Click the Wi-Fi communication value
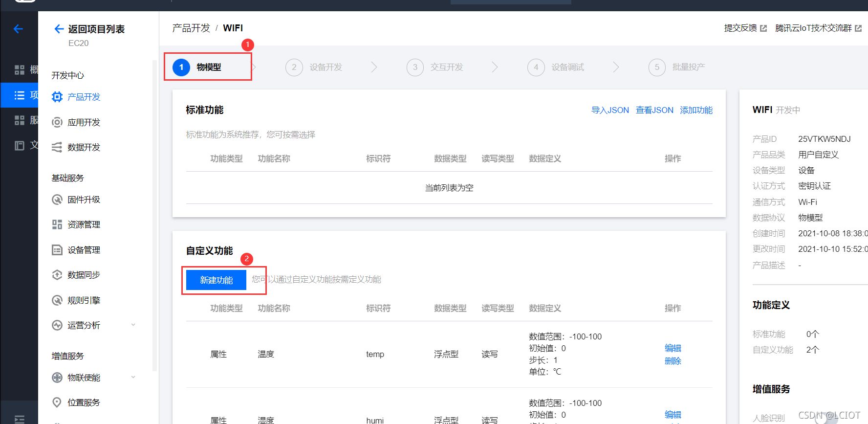 [x=807, y=202]
